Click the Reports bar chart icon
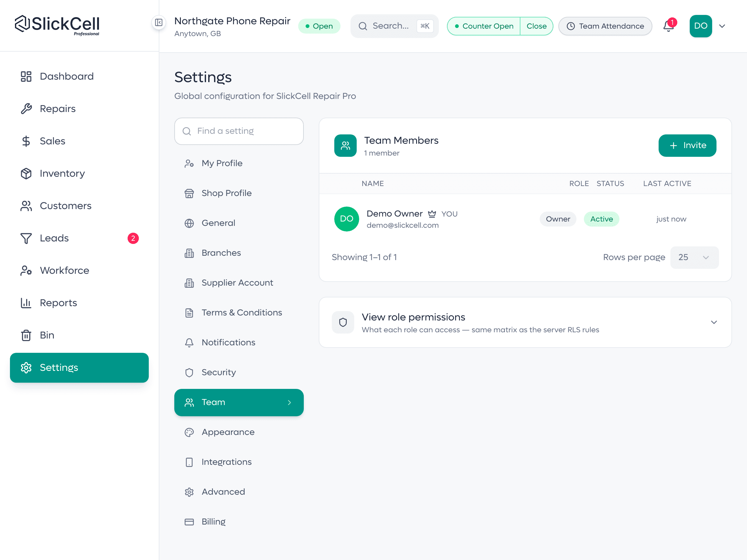 [x=26, y=303]
